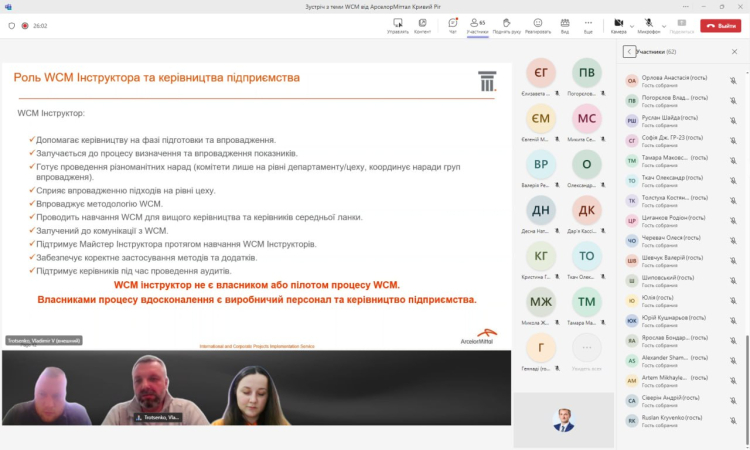Open the Вид (view) layout options
The height and width of the screenshot is (450, 750).
(x=564, y=24)
